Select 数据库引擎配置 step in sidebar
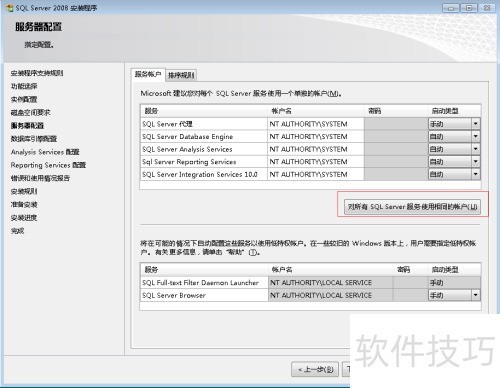 (x=34, y=139)
